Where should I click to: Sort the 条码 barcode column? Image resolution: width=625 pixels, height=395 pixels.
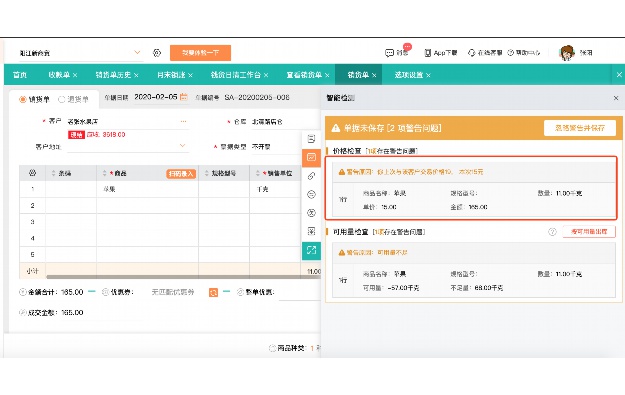coord(53,173)
